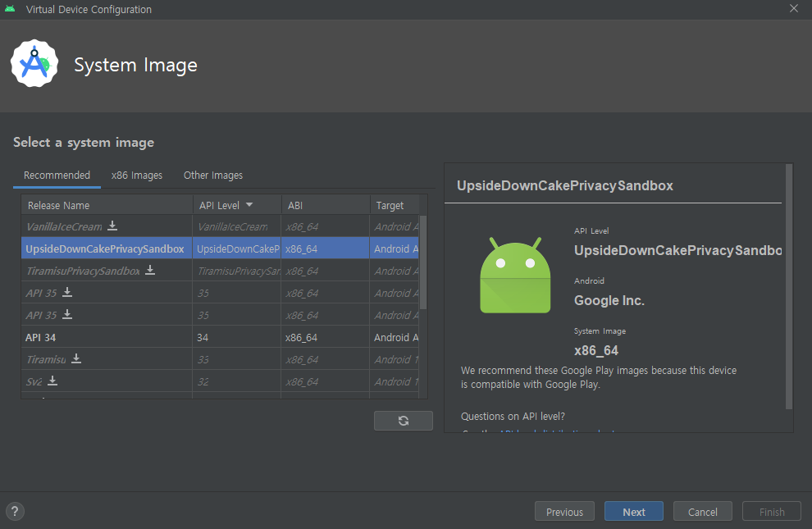Open the help question mark icon

[x=15, y=512]
